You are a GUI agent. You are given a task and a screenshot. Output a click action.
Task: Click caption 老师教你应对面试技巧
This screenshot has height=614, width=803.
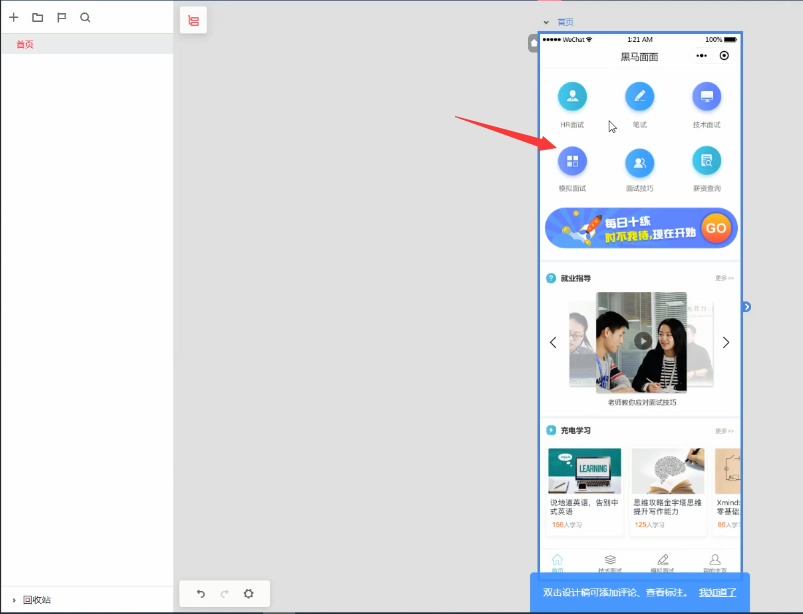point(642,403)
